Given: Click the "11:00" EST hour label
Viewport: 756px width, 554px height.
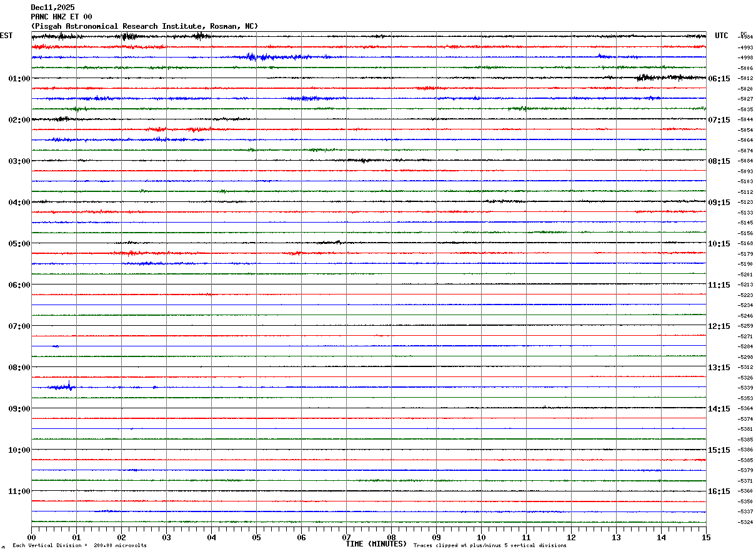Looking at the screenshot, I should coord(19,491).
